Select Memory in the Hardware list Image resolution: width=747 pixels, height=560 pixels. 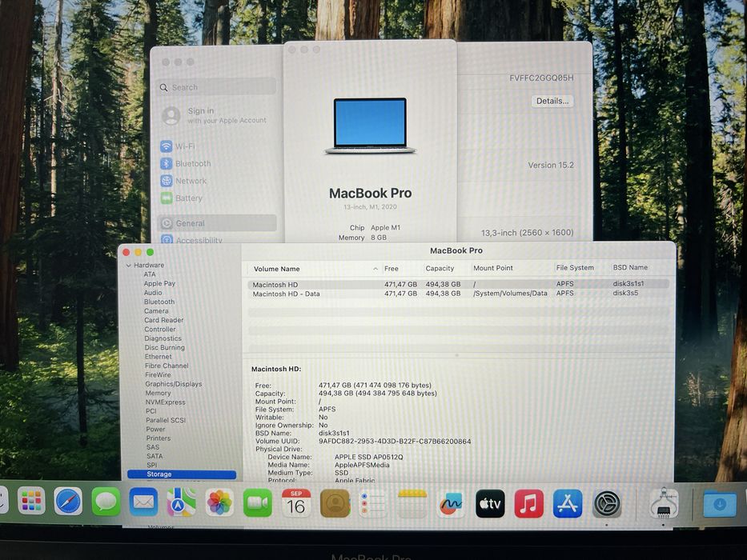pos(158,393)
